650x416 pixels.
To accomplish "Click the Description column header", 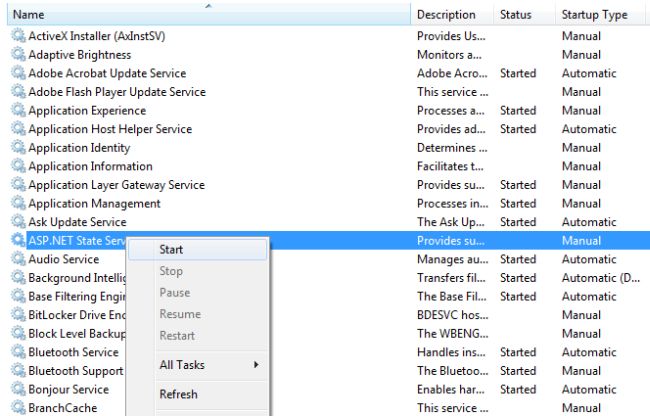I will pyautogui.click(x=446, y=15).
